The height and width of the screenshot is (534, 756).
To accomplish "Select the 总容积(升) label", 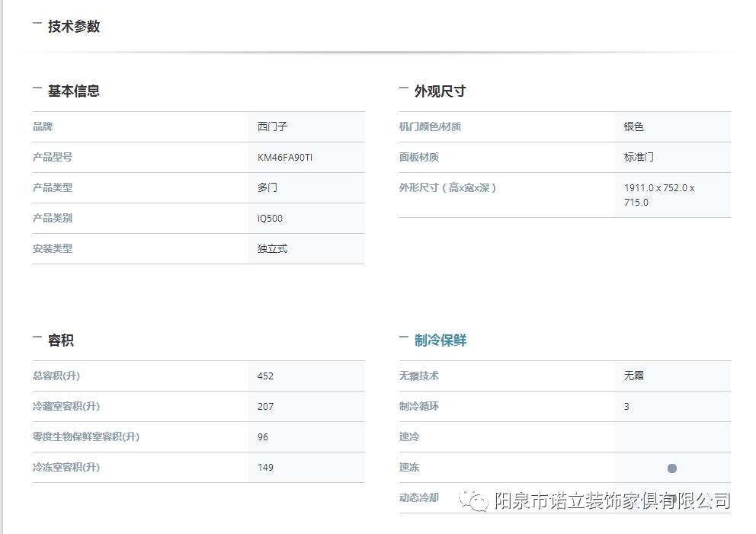I will coord(56,376).
